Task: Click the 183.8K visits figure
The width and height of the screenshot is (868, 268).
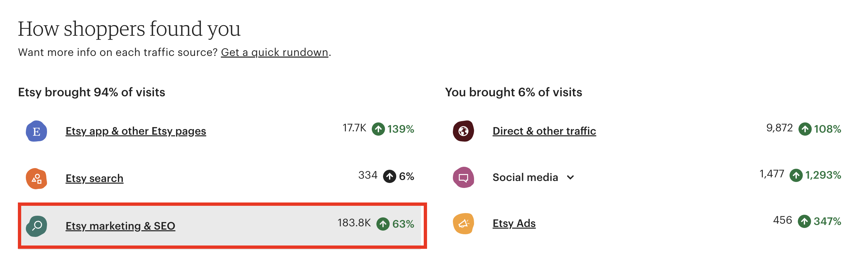Action: 354,223
